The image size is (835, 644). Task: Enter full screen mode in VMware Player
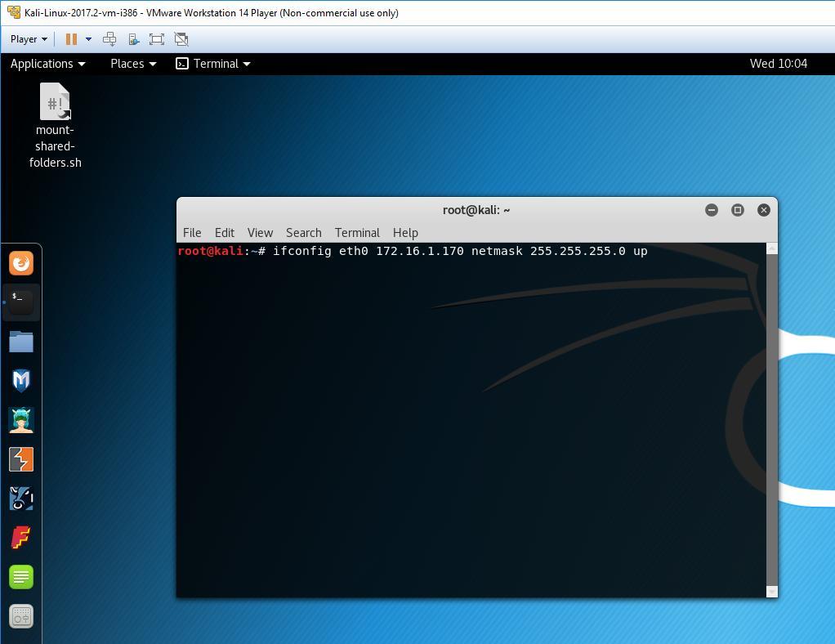tap(157, 39)
